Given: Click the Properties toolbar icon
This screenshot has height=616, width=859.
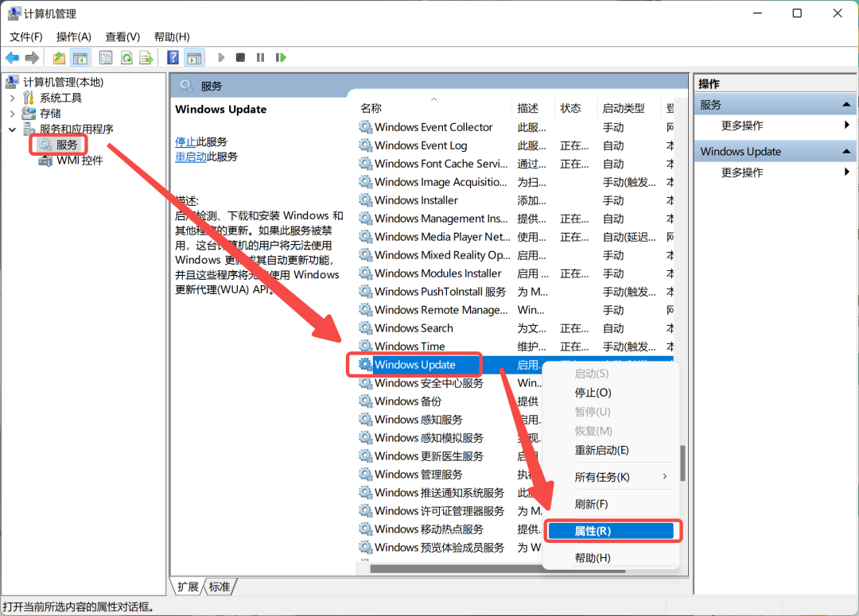Looking at the screenshot, I should [106, 57].
